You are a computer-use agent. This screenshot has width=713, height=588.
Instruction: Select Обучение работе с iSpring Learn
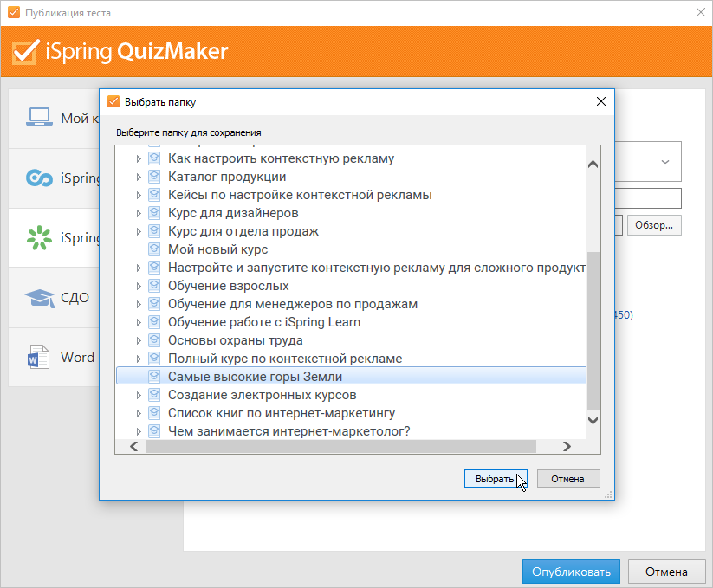tap(264, 322)
